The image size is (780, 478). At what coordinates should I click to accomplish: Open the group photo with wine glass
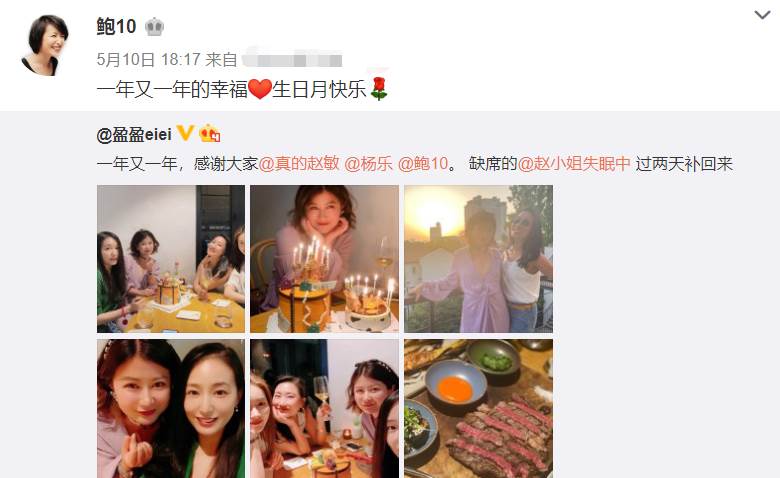click(x=324, y=409)
